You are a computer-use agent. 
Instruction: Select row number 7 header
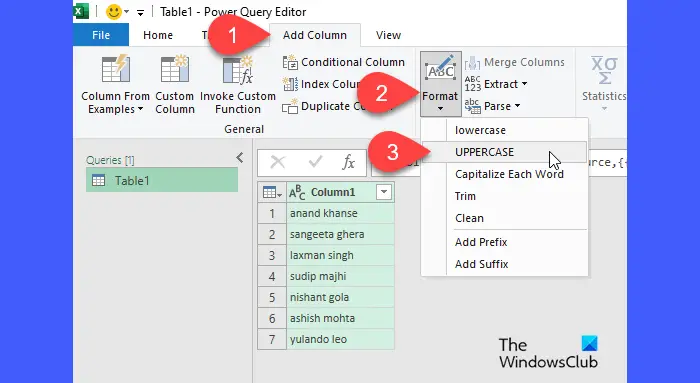[272, 339]
